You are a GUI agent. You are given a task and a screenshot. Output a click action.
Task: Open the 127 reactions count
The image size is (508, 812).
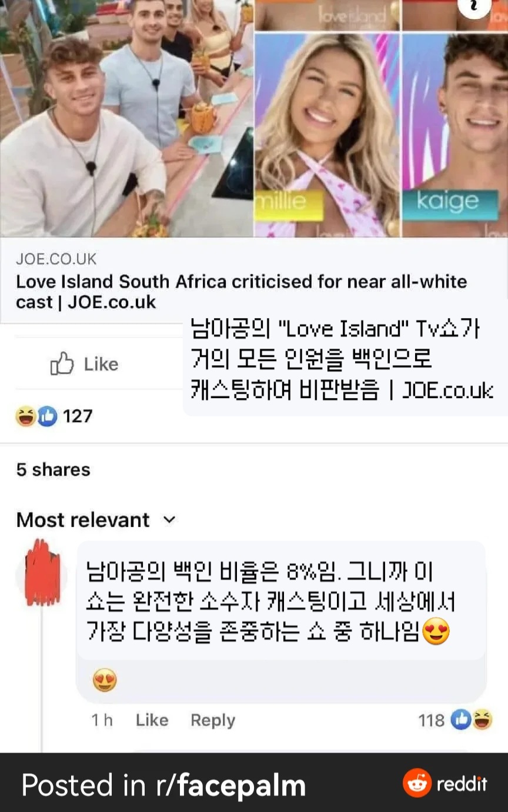[78, 417]
